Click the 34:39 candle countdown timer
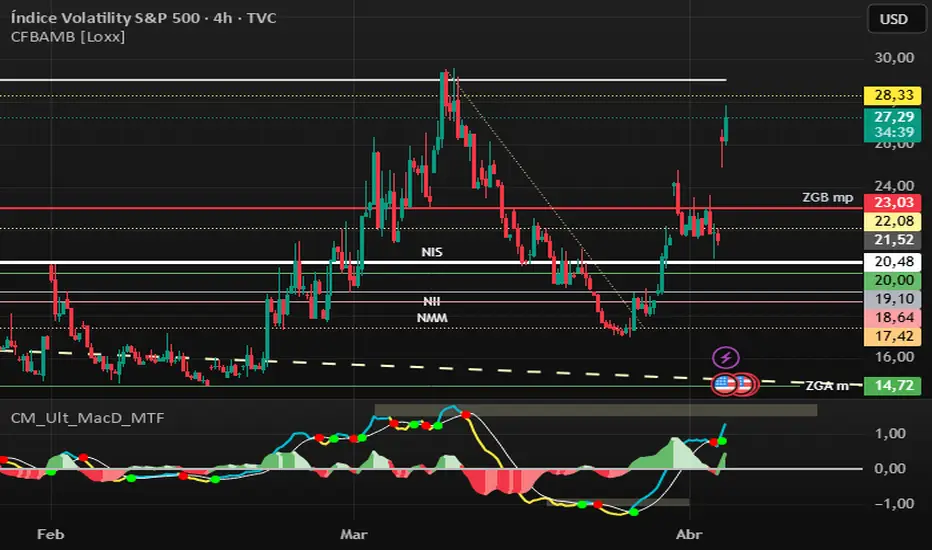 894,133
